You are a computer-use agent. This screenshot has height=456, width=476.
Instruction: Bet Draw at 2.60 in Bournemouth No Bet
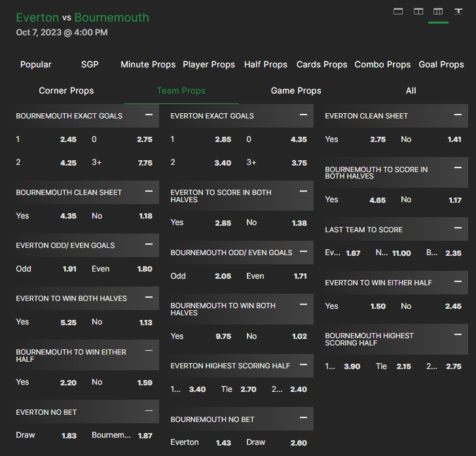point(277,443)
